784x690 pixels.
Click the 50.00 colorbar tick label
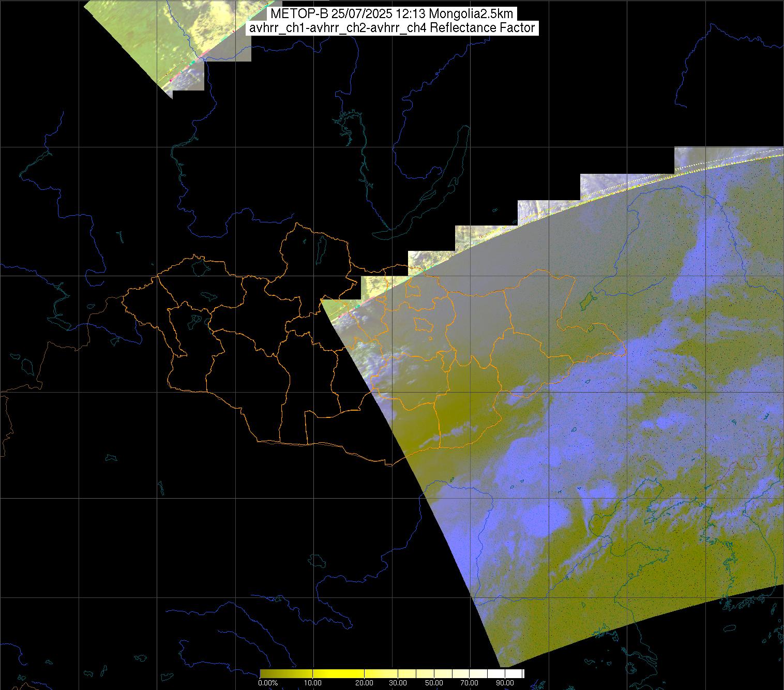tap(434, 683)
